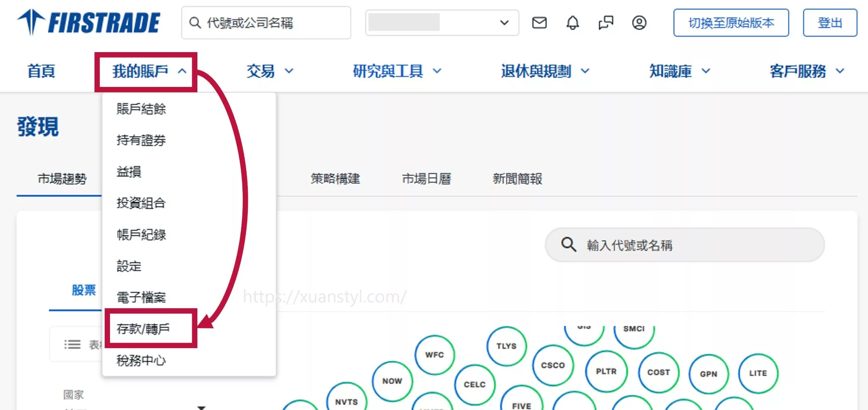The width and height of the screenshot is (868, 410).
Task: Go to 首頁 home page
Action: [x=41, y=71]
